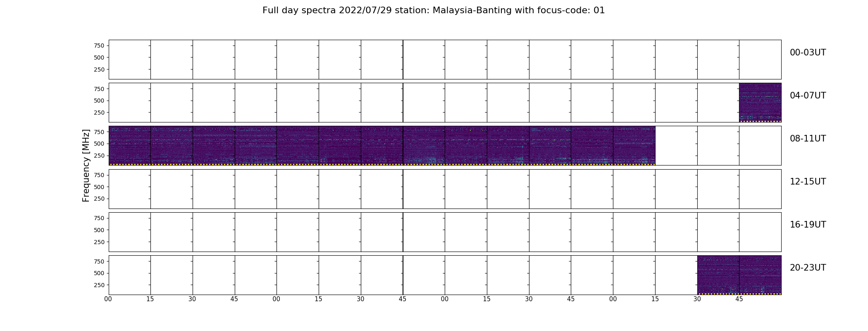Select the '08-11UT' row label

coord(808,139)
